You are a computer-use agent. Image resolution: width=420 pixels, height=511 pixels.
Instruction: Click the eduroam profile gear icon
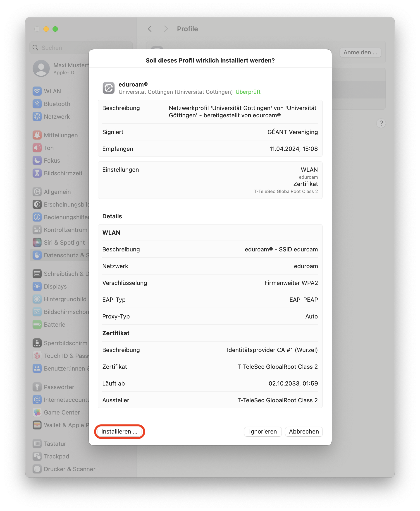(x=109, y=88)
